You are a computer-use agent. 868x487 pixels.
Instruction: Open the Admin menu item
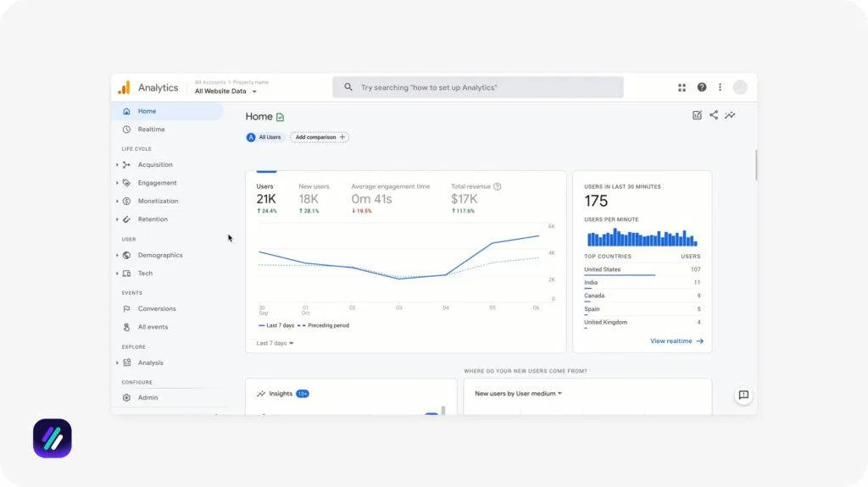pos(167,397)
